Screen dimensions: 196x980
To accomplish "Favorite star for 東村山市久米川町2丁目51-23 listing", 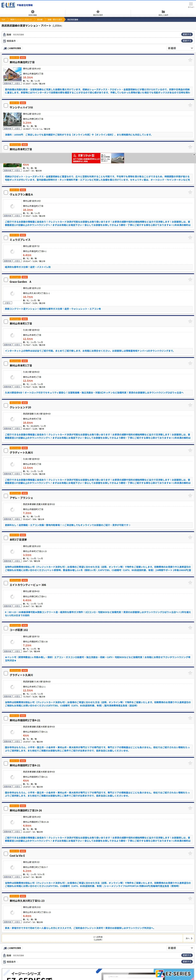I will coord(190,899).
